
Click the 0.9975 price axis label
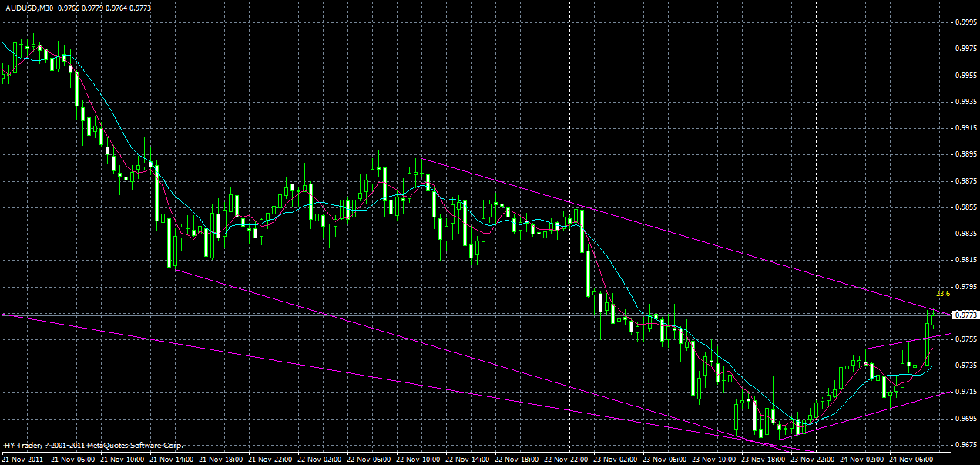coord(966,49)
